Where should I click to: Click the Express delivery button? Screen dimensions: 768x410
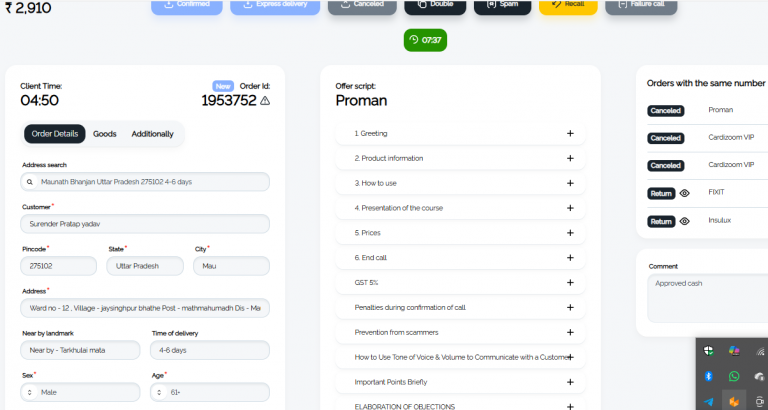click(275, 6)
